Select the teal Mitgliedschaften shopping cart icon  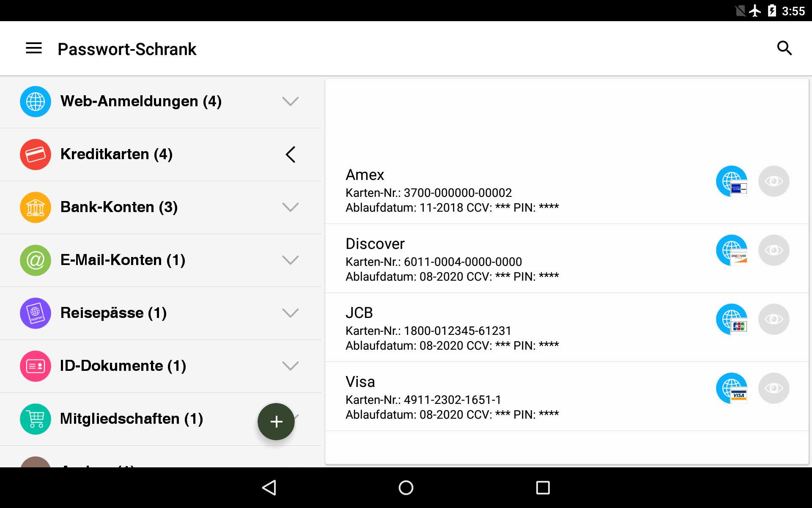tap(36, 419)
